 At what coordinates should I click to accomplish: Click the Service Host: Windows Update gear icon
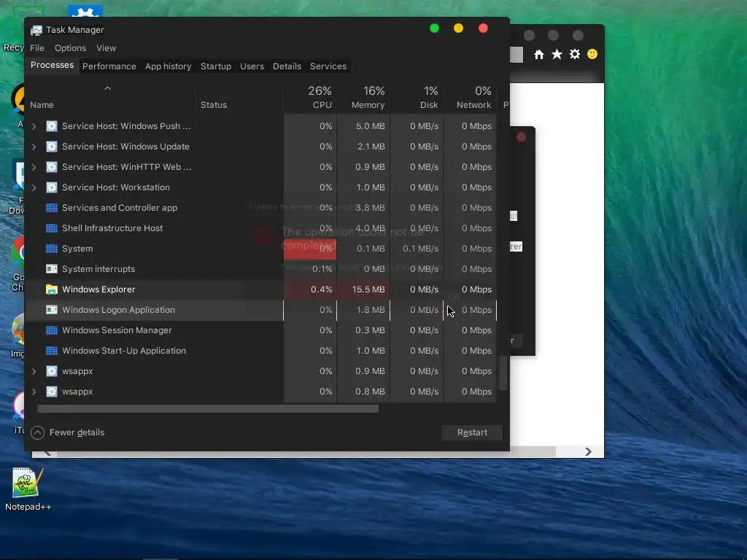click(52, 147)
